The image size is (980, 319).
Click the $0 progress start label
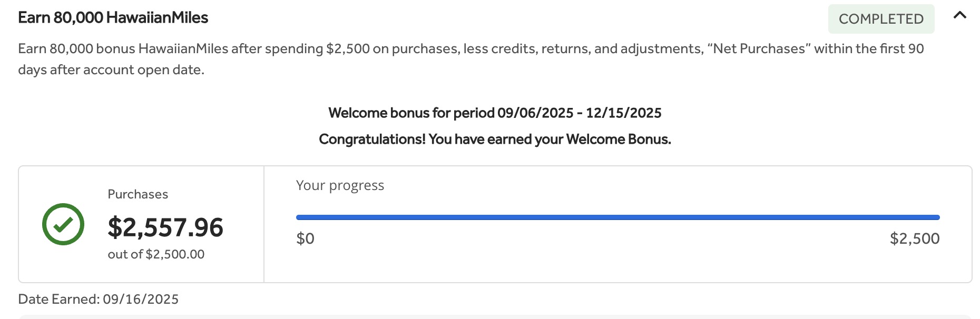[305, 238]
